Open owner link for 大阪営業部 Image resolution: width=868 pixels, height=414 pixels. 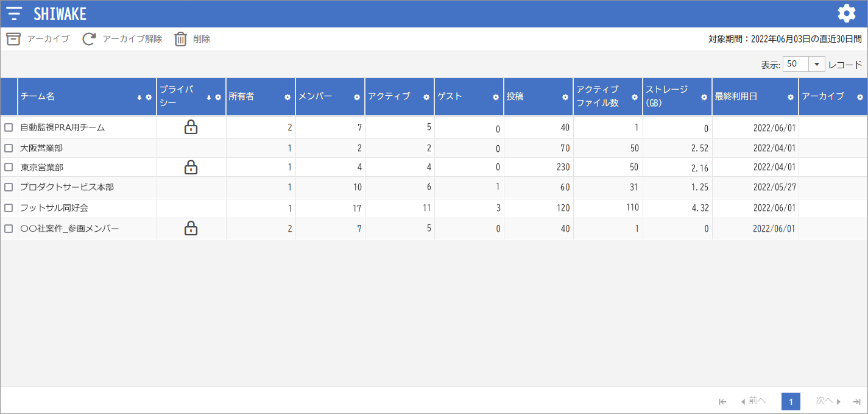click(289, 147)
